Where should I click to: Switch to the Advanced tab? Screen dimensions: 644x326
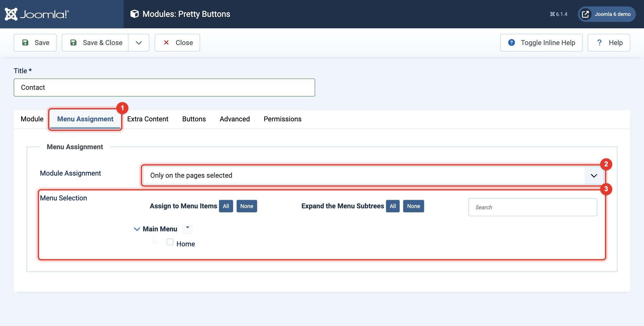[235, 119]
